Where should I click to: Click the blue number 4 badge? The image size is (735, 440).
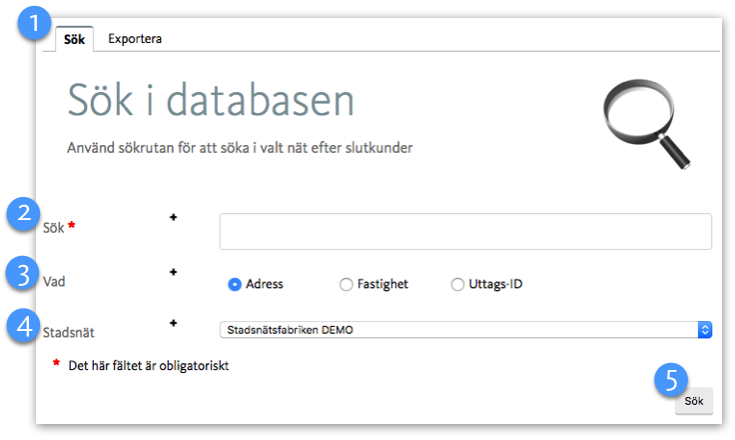(x=22, y=328)
